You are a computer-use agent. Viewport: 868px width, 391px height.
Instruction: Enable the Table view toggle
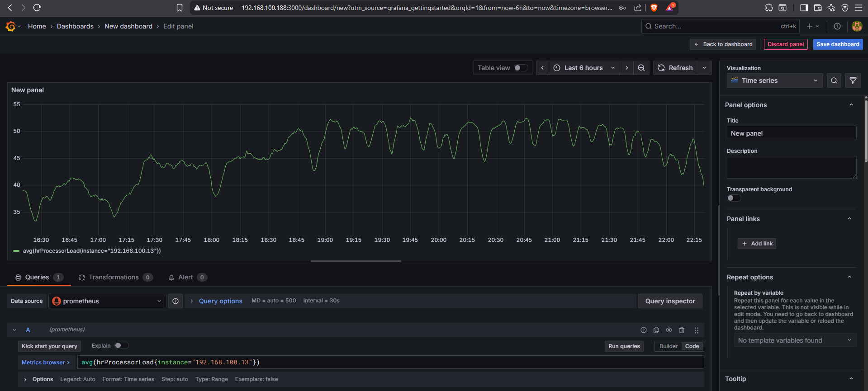coord(520,68)
